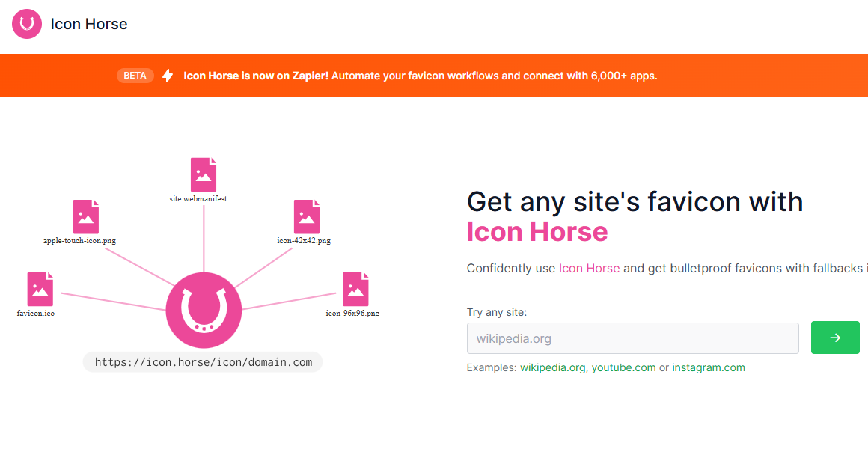868x461 pixels.
Task: Select the https://icon.horse/icon/domain.com URL pill
Action: (203, 362)
